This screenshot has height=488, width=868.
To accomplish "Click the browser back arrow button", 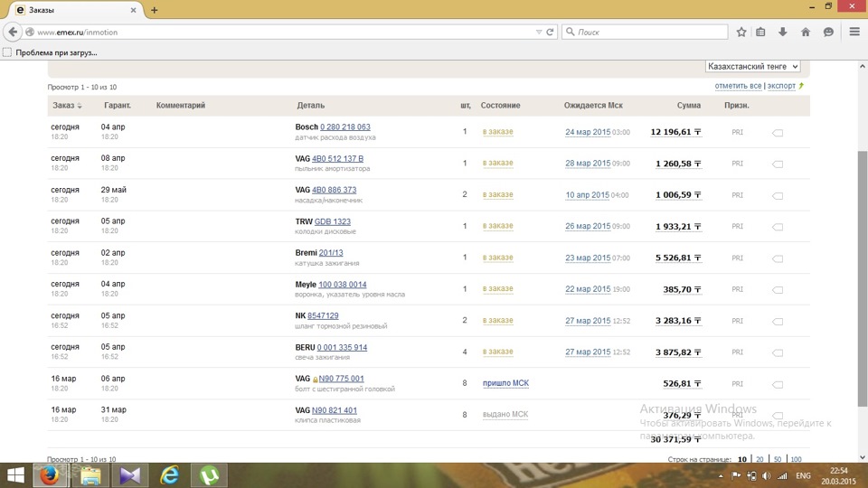I will coord(13,33).
